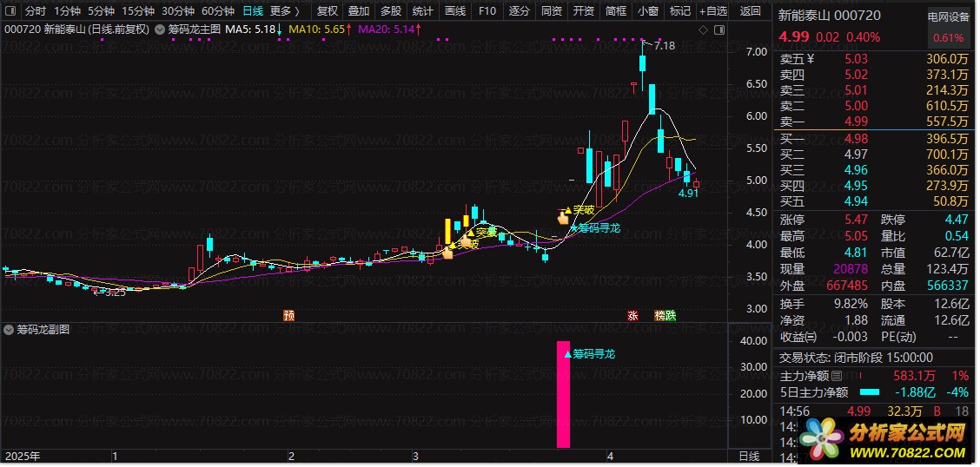The height and width of the screenshot is (467, 980).
Task: Select the 卖一 4.99 ask row
Action: pyautogui.click(x=875, y=122)
